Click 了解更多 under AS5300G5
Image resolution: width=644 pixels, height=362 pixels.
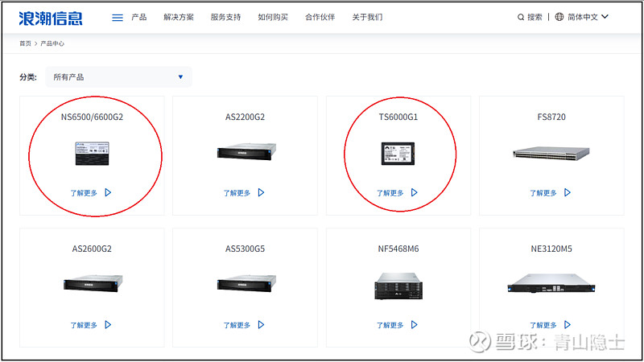point(237,325)
